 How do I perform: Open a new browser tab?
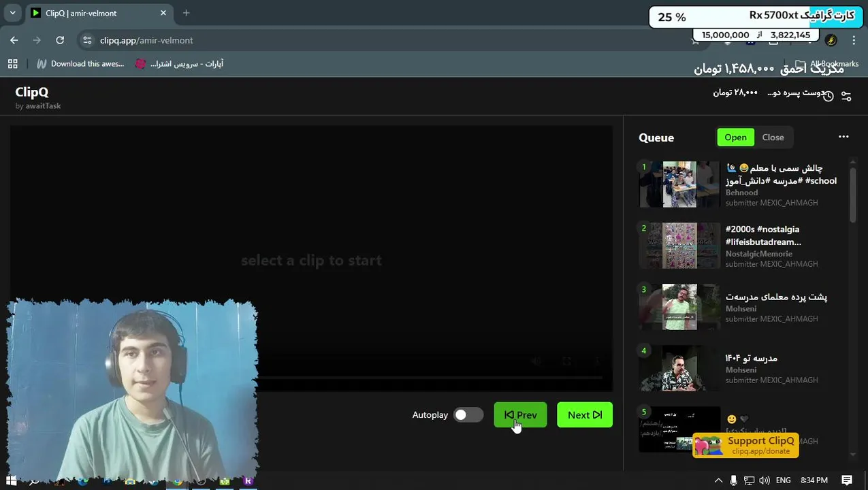(x=186, y=13)
